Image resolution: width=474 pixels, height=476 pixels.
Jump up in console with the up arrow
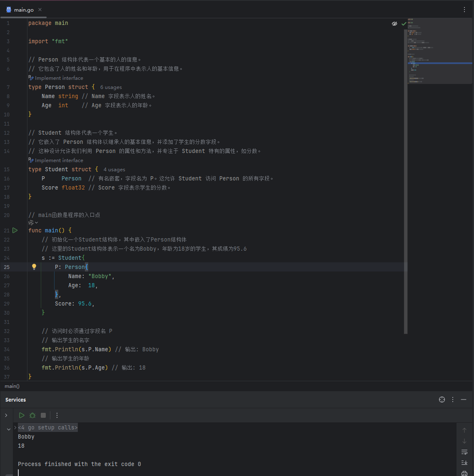click(464, 430)
